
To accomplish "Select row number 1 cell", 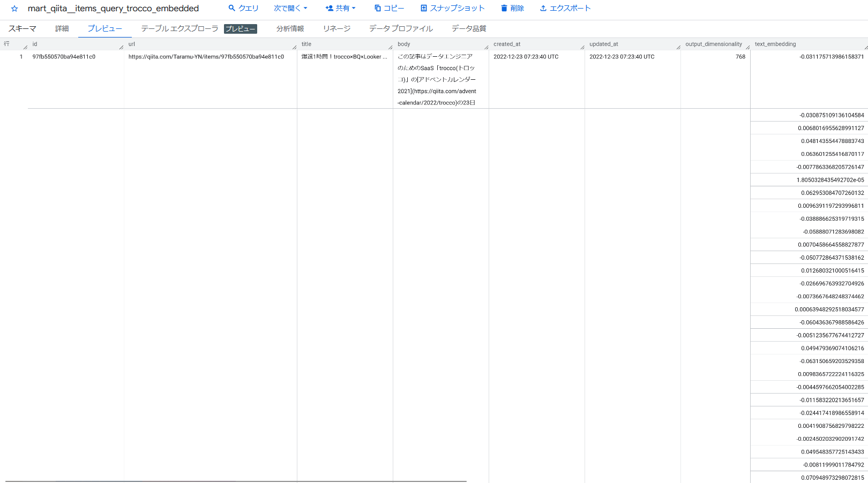I will tap(21, 57).
